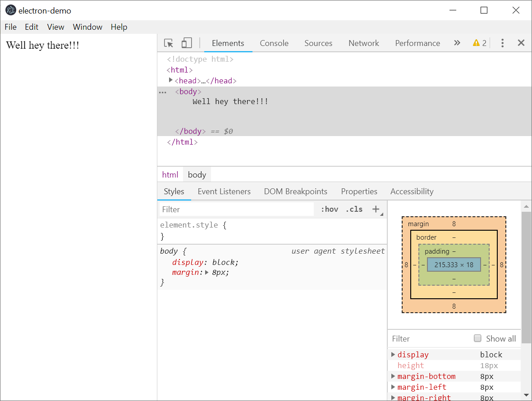Image resolution: width=532 pixels, height=401 pixels.
Task: Expand the computed display property
Action: tap(393, 355)
